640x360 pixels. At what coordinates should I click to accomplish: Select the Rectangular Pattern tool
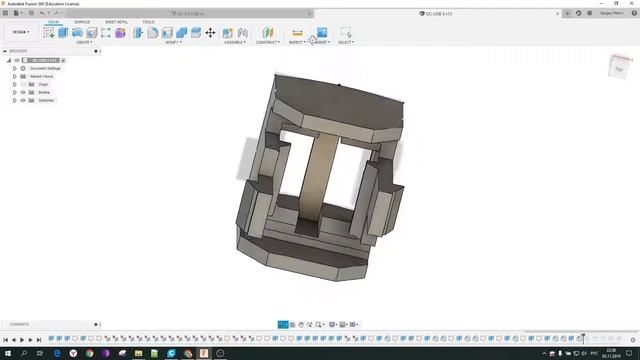click(x=106, y=33)
